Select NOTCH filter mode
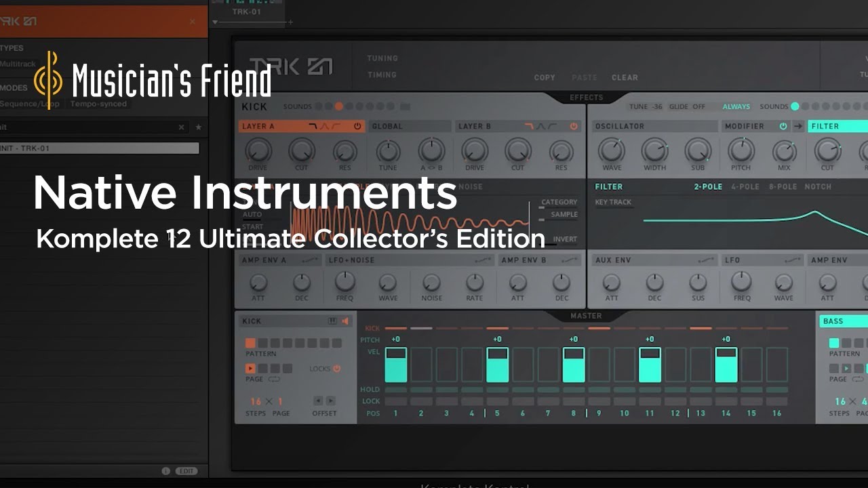This screenshot has height=488, width=868. (818, 186)
